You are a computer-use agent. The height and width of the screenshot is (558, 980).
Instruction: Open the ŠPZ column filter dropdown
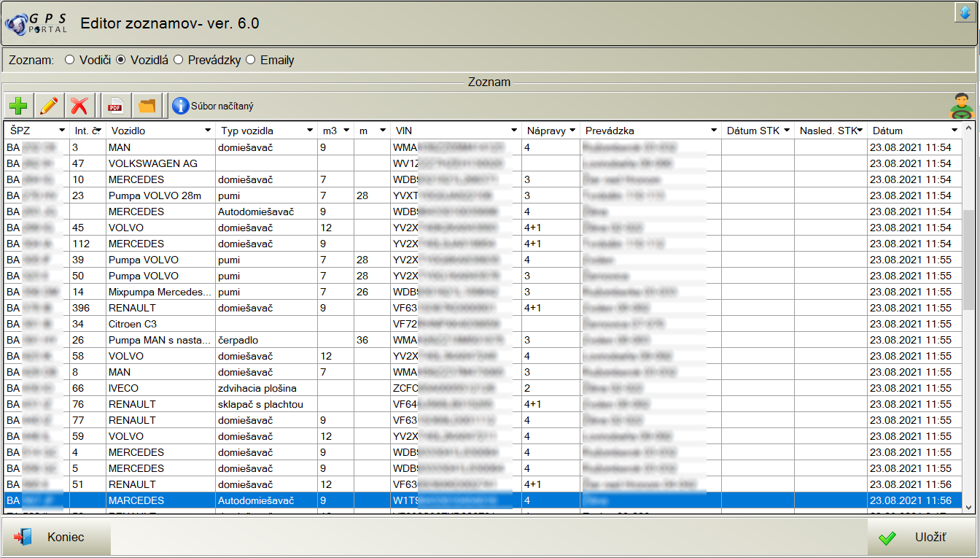coord(61,131)
